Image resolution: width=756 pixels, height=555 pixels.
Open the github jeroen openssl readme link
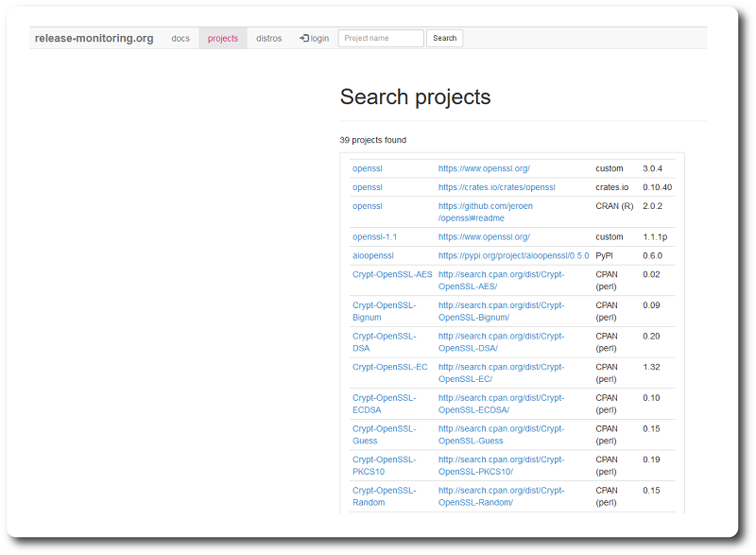point(486,212)
